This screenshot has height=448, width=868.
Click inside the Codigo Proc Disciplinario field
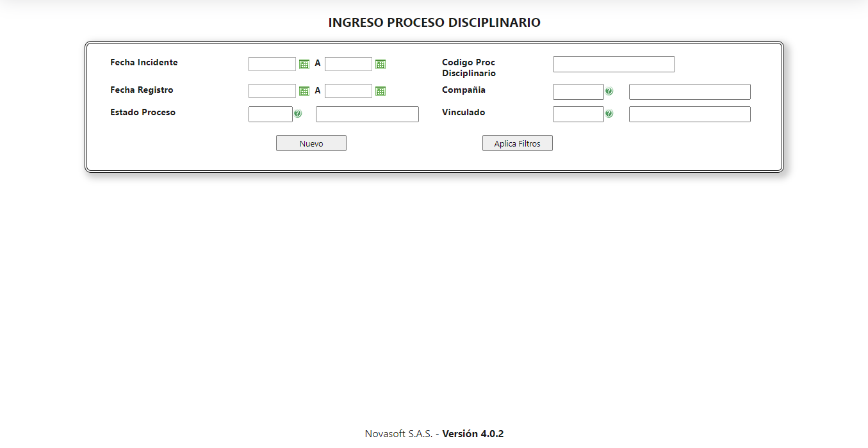point(613,64)
